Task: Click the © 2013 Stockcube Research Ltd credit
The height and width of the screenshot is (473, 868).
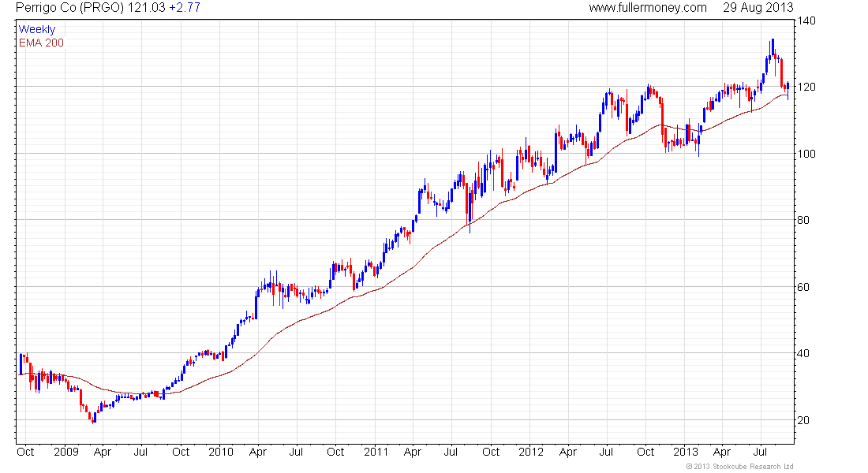Action: [739, 467]
